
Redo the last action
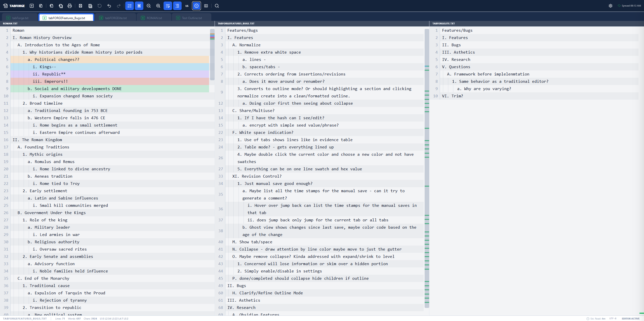pyautogui.click(x=118, y=6)
